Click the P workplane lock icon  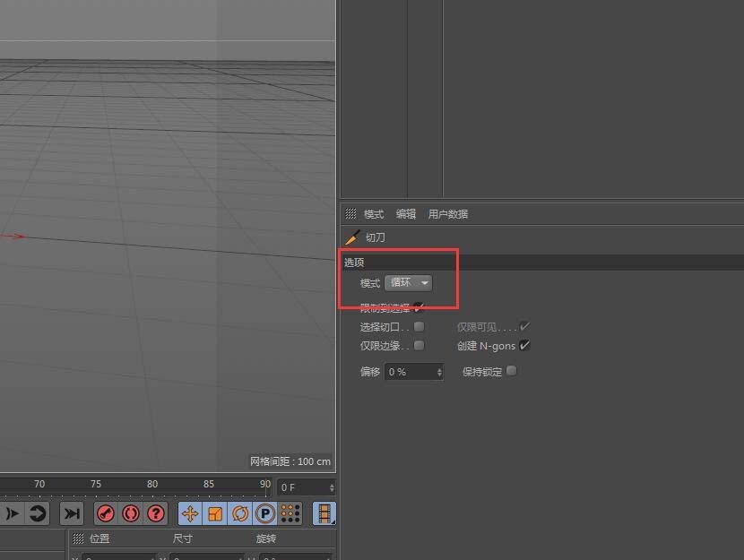click(x=264, y=513)
